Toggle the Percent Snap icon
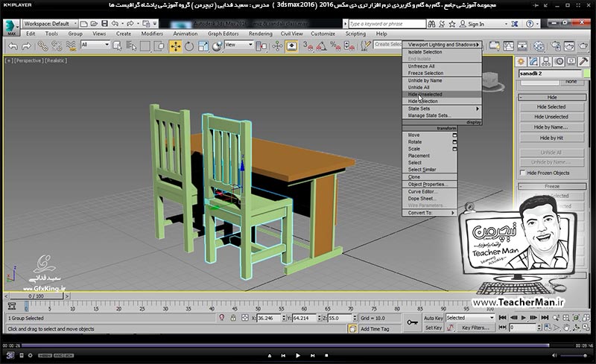596x364 pixels. click(335, 46)
